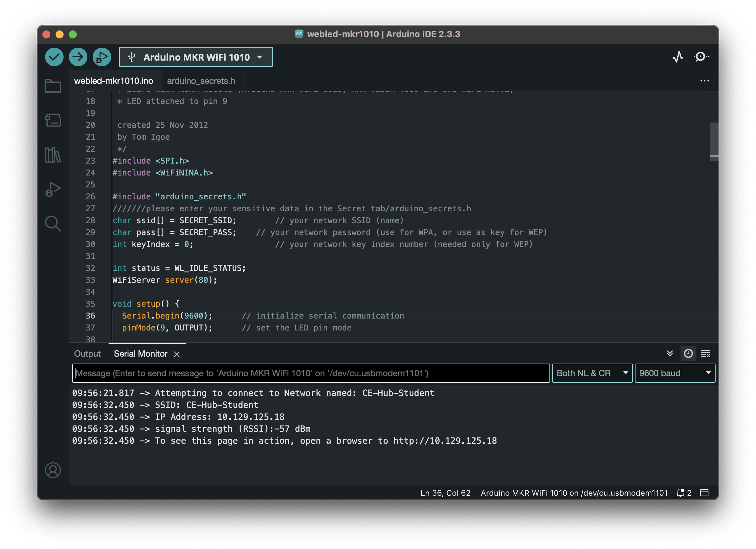Open the 9600 baud rate dropdown
Image resolution: width=756 pixels, height=549 pixels.
[x=675, y=373]
